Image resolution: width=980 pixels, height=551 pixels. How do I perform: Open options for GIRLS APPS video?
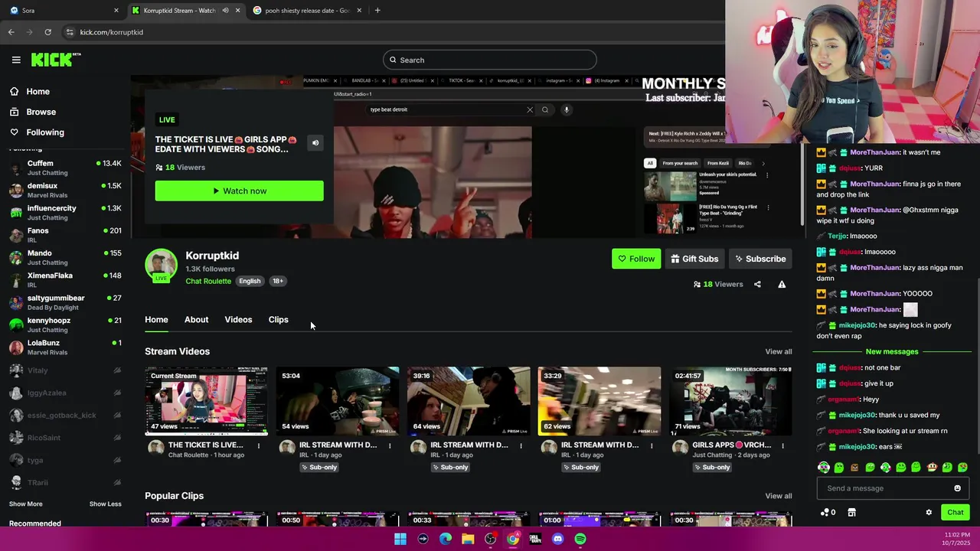pyautogui.click(x=782, y=445)
